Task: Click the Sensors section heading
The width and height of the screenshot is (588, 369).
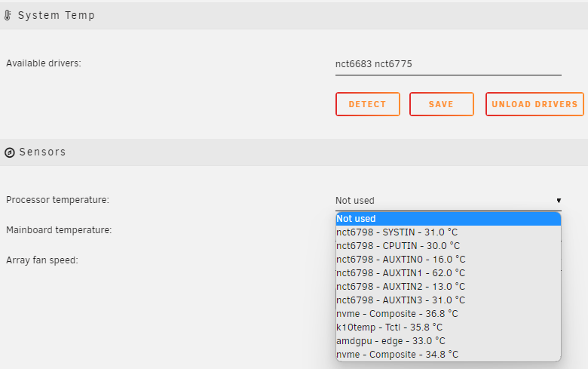Action: [42, 152]
